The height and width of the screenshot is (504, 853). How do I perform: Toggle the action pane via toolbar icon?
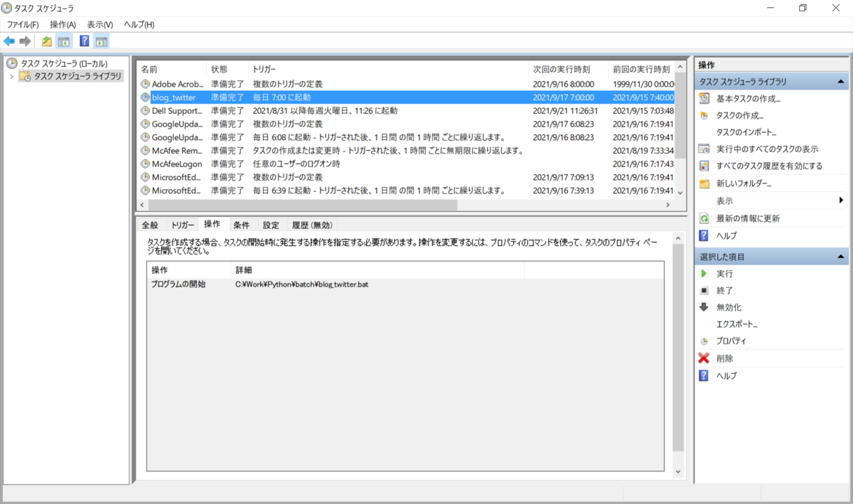pyautogui.click(x=100, y=41)
